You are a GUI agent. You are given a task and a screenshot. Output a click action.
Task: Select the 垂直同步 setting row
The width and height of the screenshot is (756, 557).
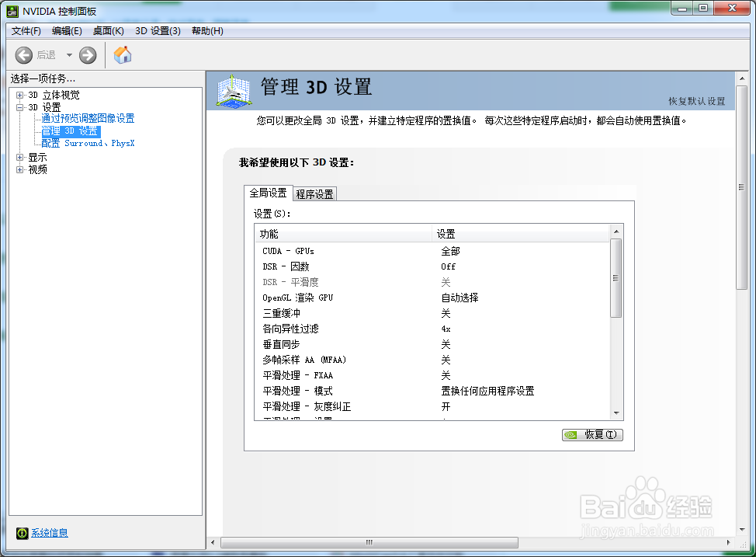[x=432, y=344]
